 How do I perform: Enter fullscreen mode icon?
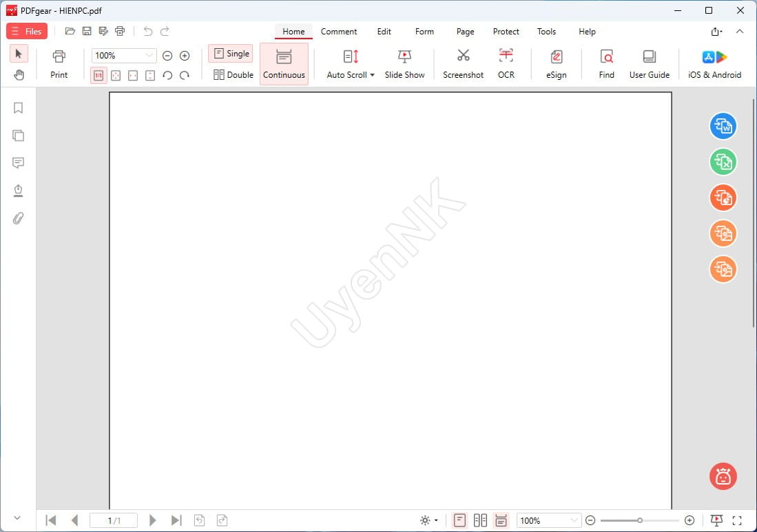[737, 520]
